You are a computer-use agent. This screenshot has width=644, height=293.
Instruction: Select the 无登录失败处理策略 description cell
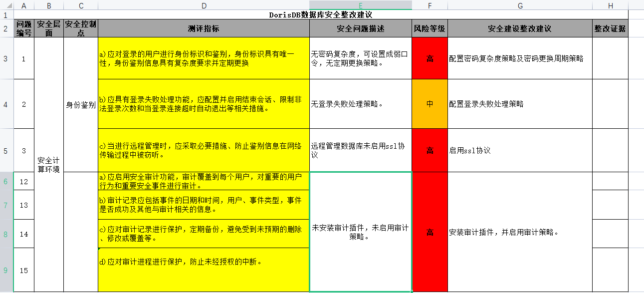coord(360,104)
